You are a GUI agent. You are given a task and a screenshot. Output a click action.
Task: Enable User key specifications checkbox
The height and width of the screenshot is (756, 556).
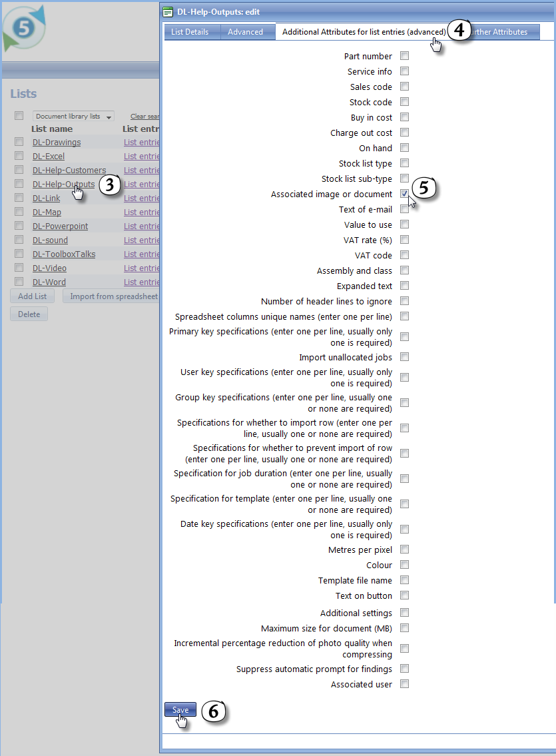[x=405, y=377]
